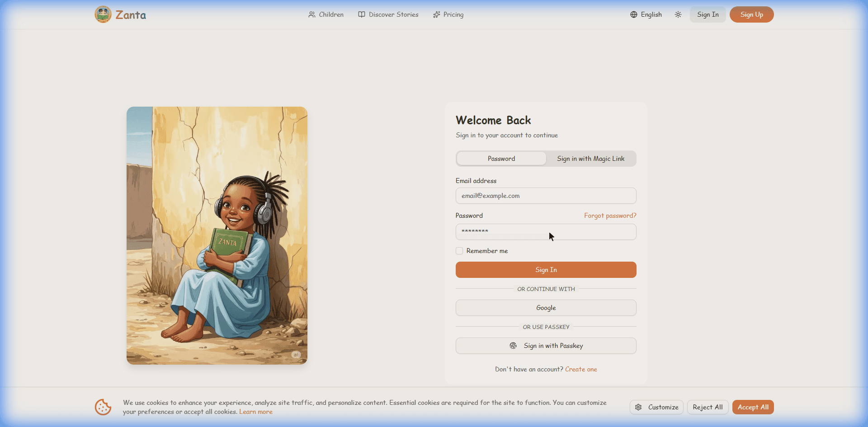Open the English language dropdown

point(646,14)
